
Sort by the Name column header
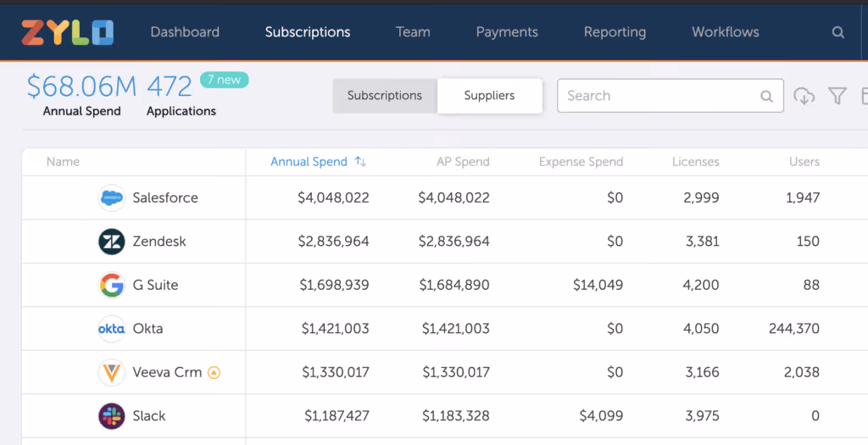[x=63, y=162]
